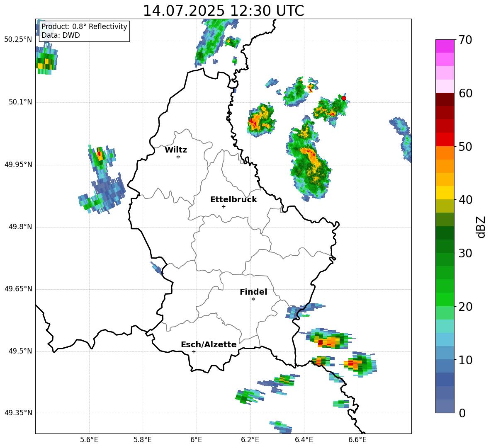Pick the magenta top colorbar segment

click(x=445, y=46)
